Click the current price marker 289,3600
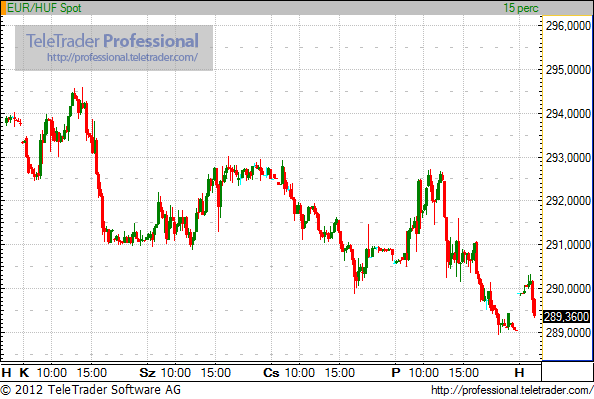594x399 pixels. pyautogui.click(x=567, y=316)
